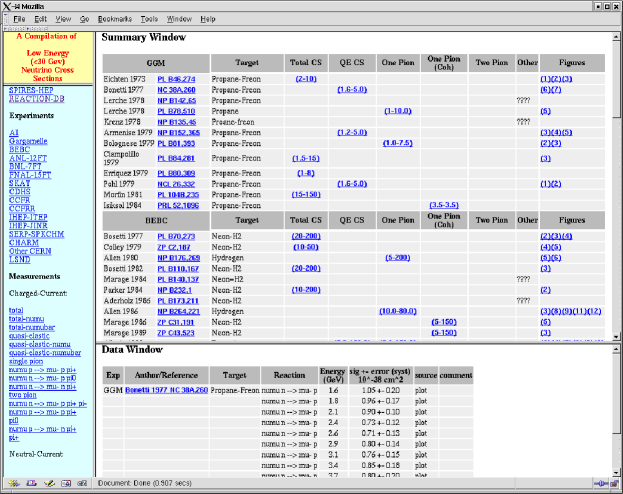Image resolution: width=623 pixels, height=494 pixels.
Task: Follow the SPIRES-HEP link
Action: click(31, 90)
